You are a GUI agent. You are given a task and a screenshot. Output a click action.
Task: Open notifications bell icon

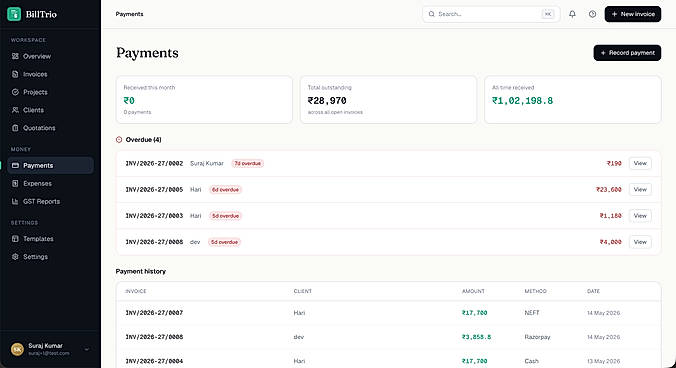click(572, 14)
